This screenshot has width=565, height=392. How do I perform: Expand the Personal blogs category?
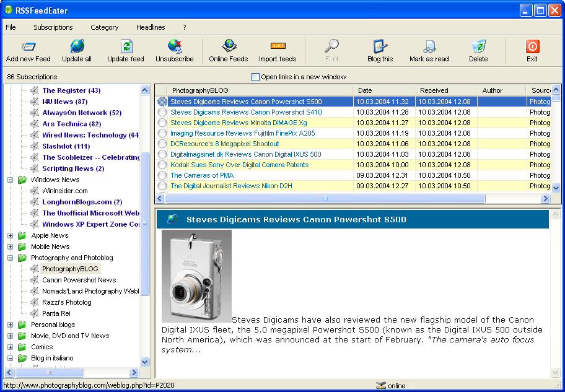[x=11, y=324]
